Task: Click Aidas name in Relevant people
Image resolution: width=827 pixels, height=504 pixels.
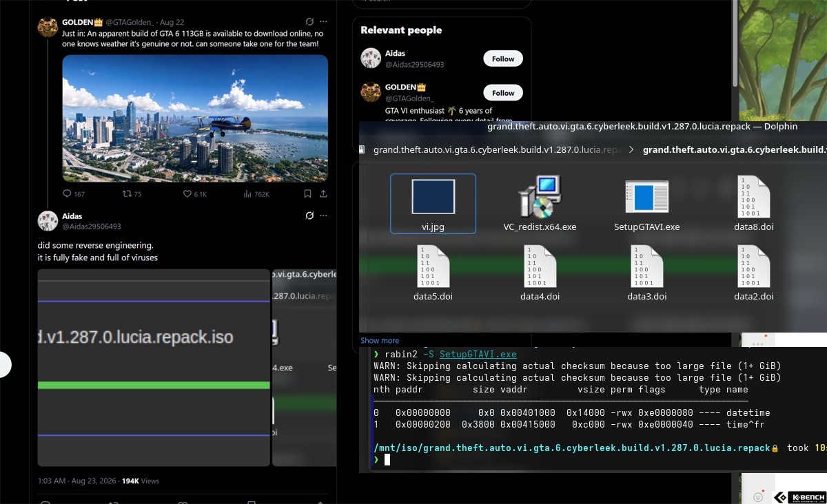Action: [x=395, y=53]
